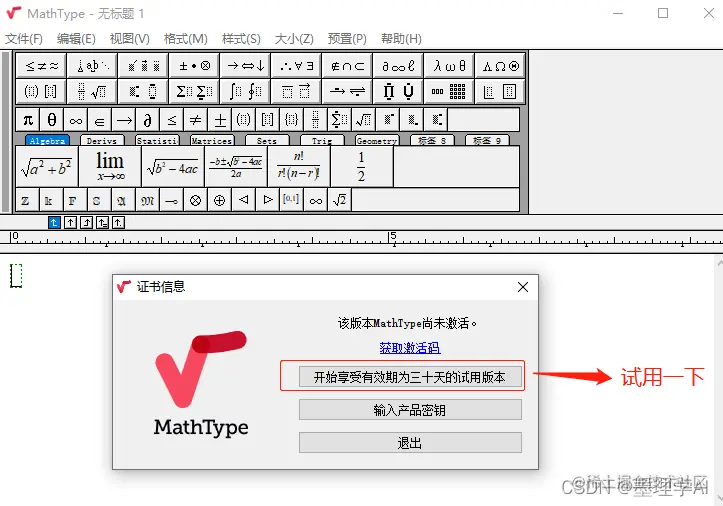723x506 pixels.
Task: Insert theta symbol from small bar
Action: 52,120
